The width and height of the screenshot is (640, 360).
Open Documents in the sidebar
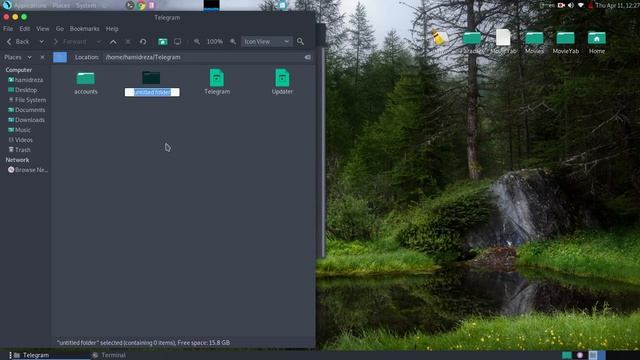coord(27,110)
